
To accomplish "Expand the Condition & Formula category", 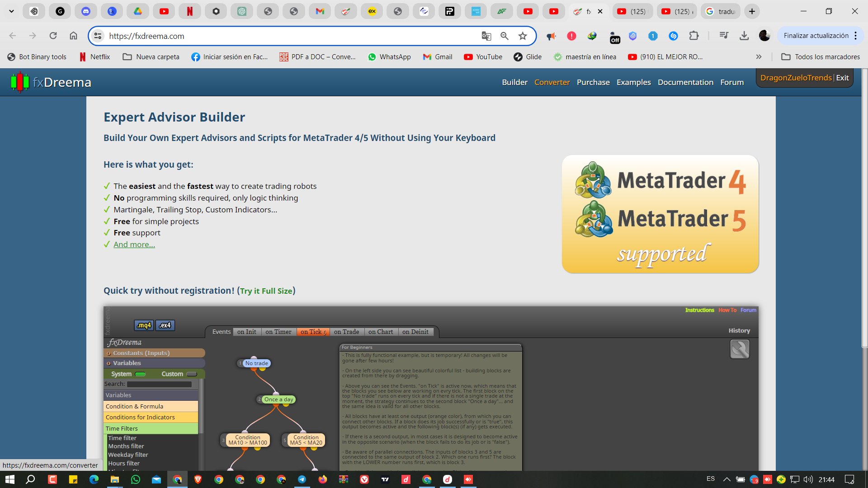I will point(151,406).
